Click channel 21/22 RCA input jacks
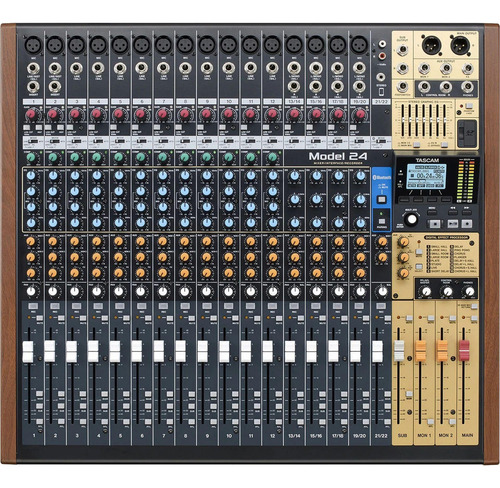The image size is (500, 488). [382, 49]
